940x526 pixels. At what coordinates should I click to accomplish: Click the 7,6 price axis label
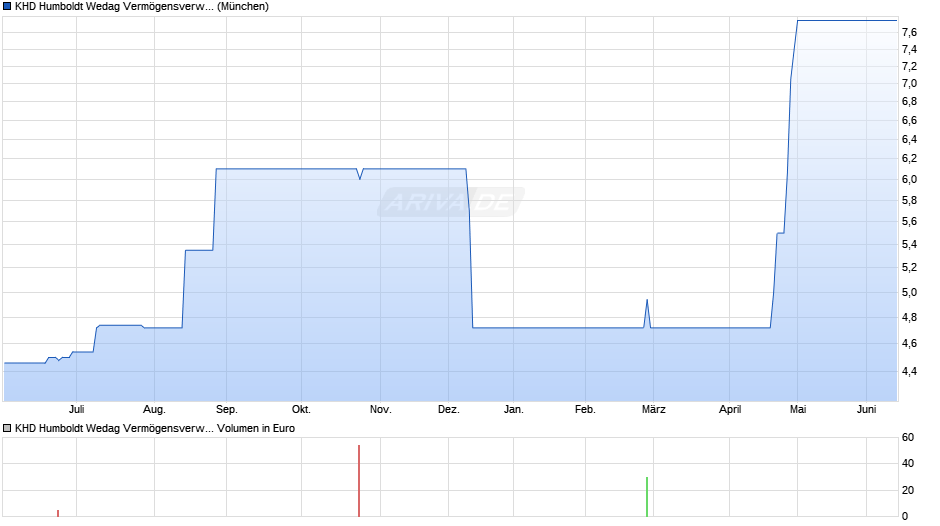pyautogui.click(x=909, y=32)
